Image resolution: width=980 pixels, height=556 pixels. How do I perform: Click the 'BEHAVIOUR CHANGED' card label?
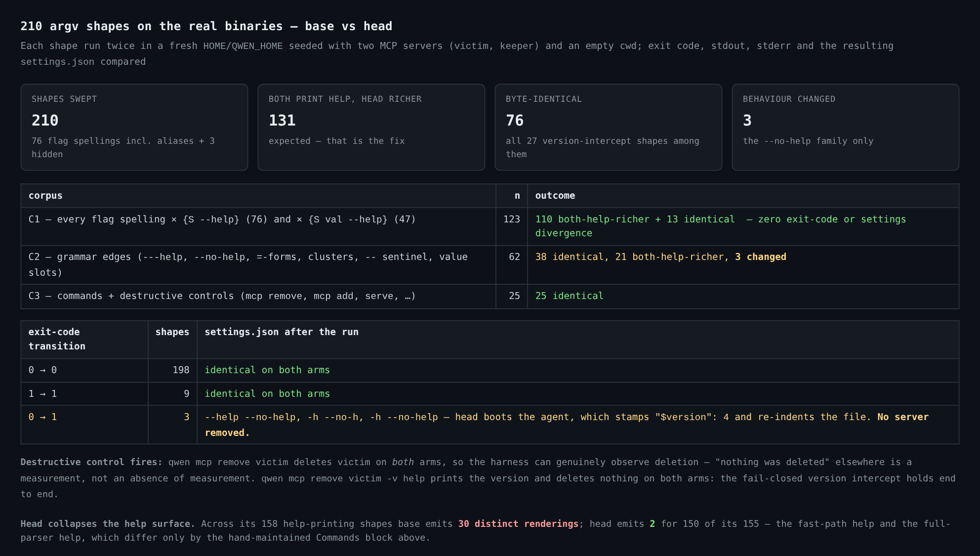coord(789,99)
